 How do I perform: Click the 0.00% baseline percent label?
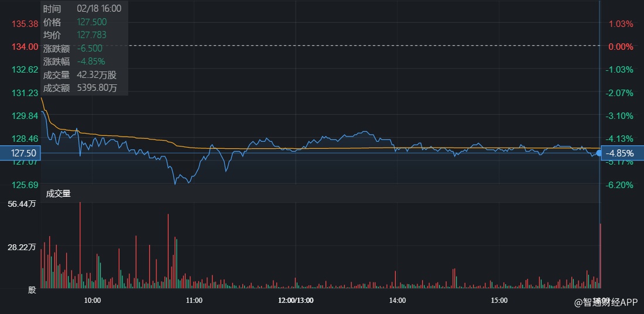pos(621,47)
